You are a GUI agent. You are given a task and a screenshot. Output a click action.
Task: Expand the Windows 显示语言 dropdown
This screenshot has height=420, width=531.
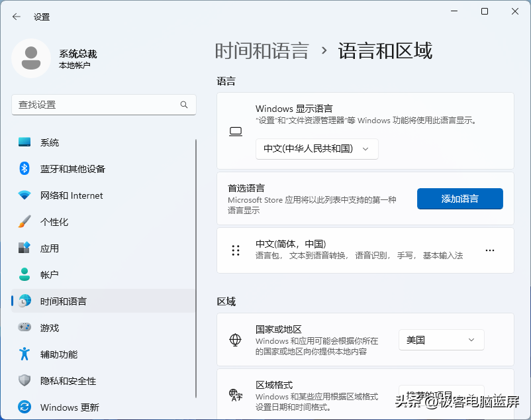pyautogui.click(x=316, y=148)
